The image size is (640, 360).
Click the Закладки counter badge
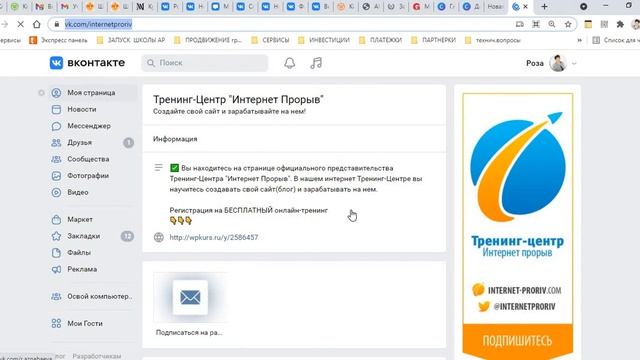point(127,236)
